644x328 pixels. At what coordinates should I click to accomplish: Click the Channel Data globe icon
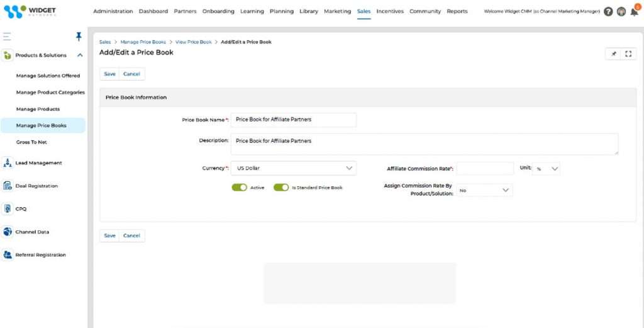7,232
